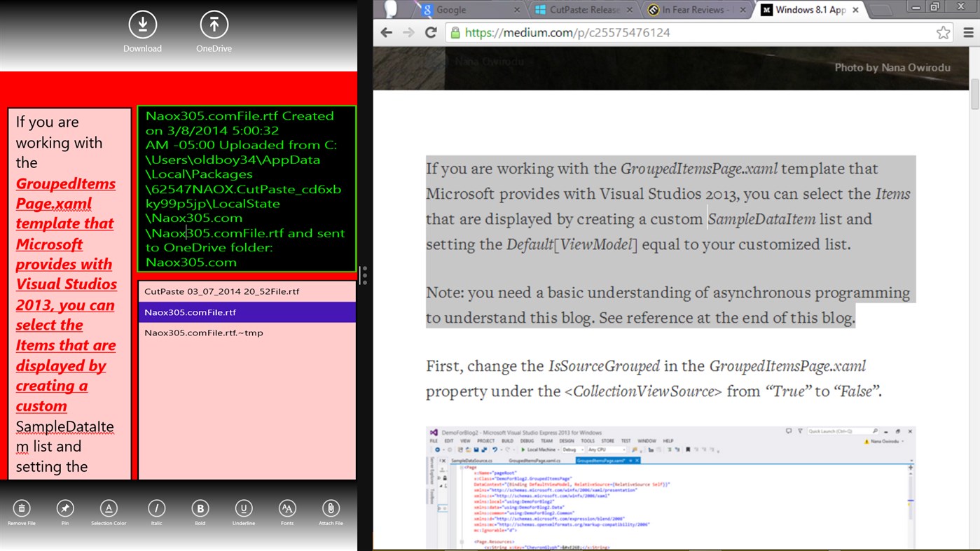
Task: Open a new Chrome tab
Action: click(x=880, y=11)
